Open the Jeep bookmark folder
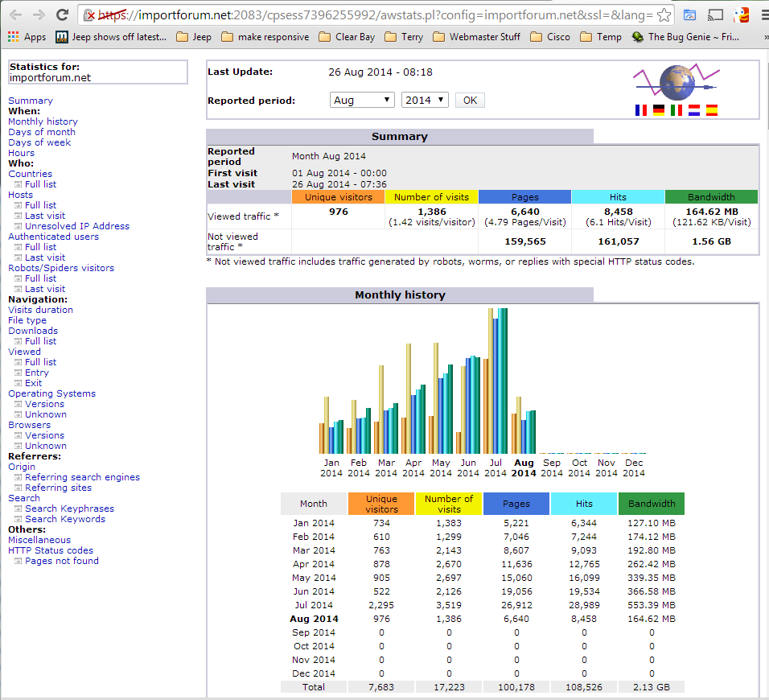This screenshot has height=700, width=769. click(194, 37)
